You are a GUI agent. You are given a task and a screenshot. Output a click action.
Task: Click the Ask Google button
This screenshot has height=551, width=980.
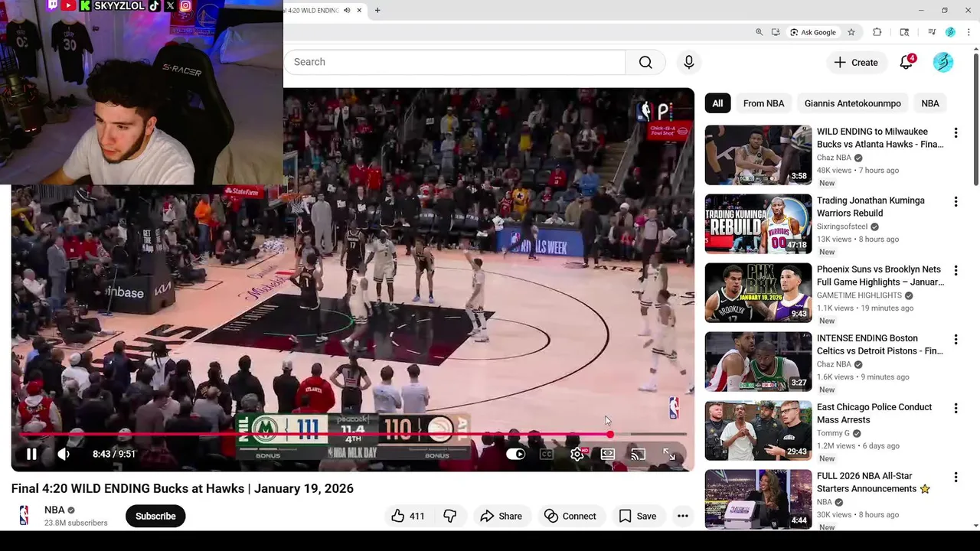click(x=813, y=32)
